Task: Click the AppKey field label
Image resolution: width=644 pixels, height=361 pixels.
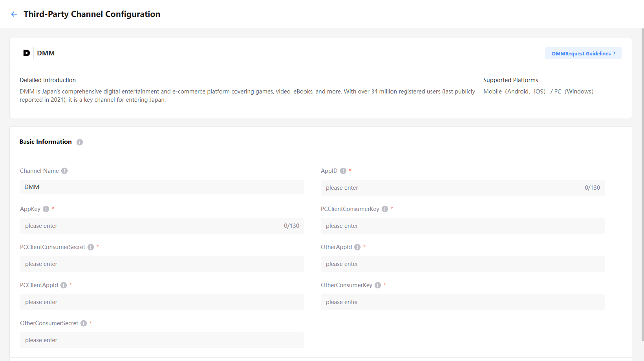Action: pos(30,209)
